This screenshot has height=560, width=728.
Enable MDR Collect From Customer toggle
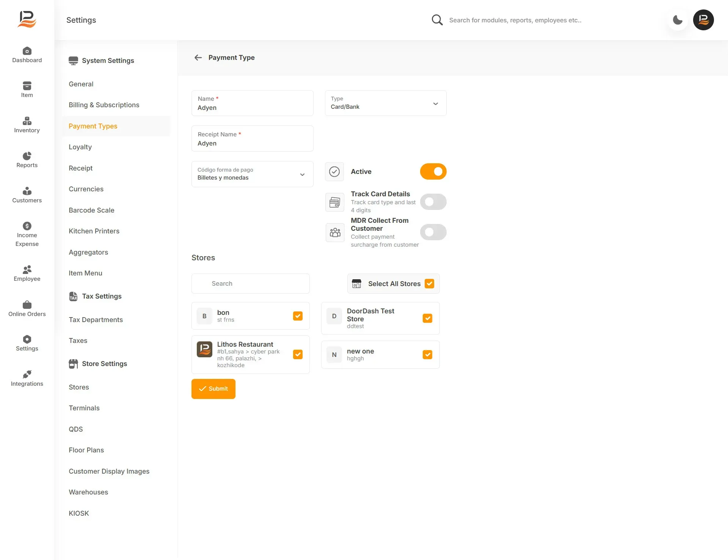(433, 232)
